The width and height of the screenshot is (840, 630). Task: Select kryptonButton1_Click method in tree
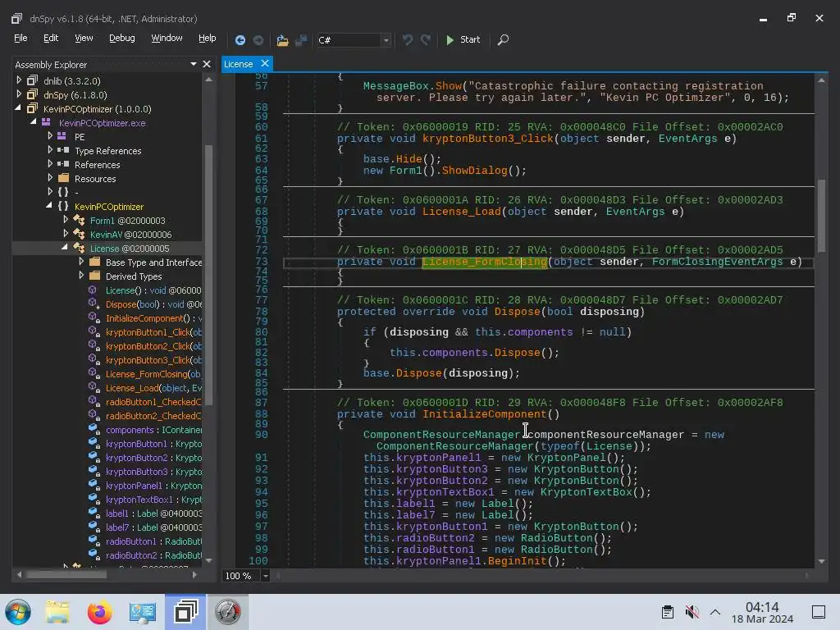(x=147, y=332)
